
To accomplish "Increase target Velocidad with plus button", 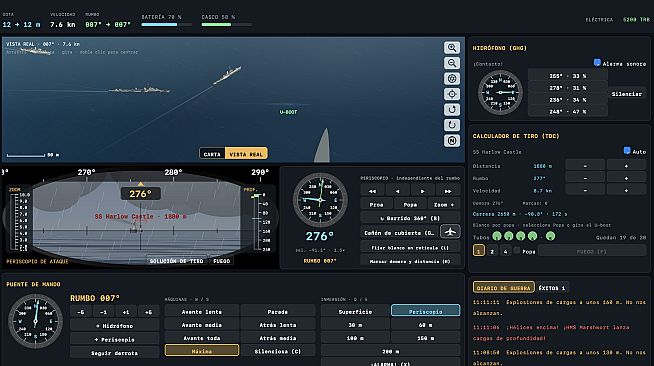I will click(x=626, y=190).
